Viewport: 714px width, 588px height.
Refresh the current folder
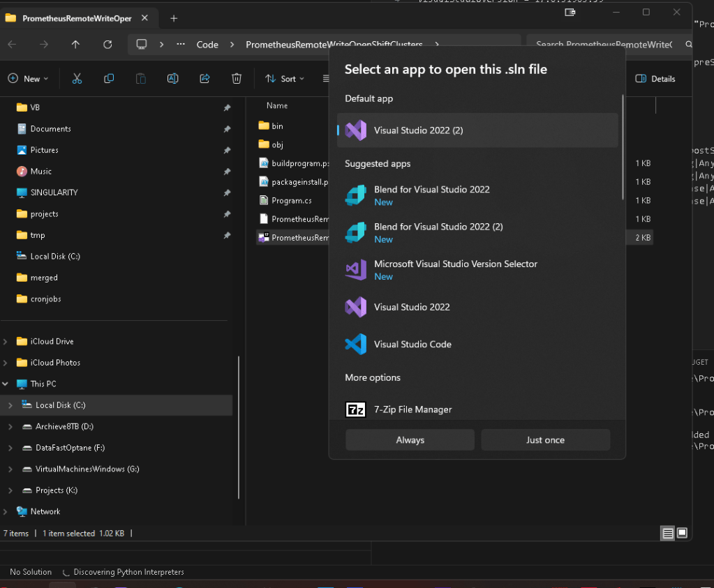tap(107, 45)
